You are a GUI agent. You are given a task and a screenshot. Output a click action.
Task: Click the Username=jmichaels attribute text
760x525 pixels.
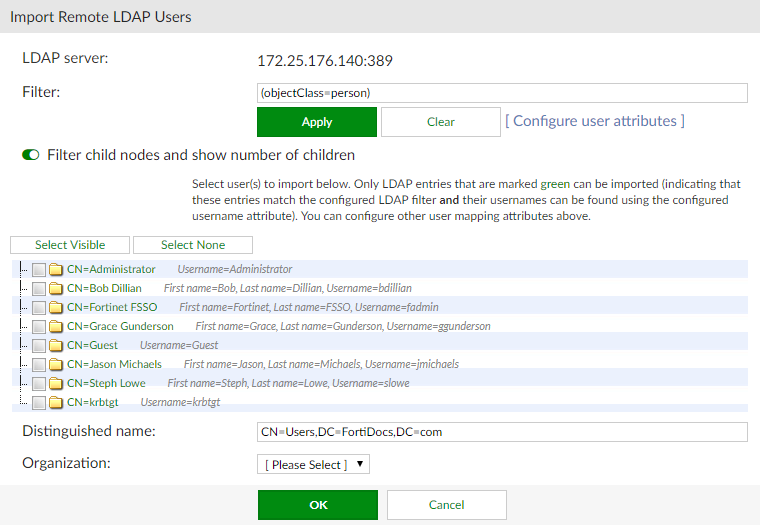tap(412, 364)
